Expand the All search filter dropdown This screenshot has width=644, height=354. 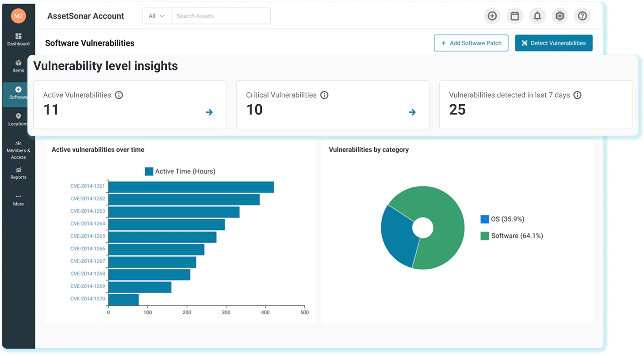pos(157,16)
